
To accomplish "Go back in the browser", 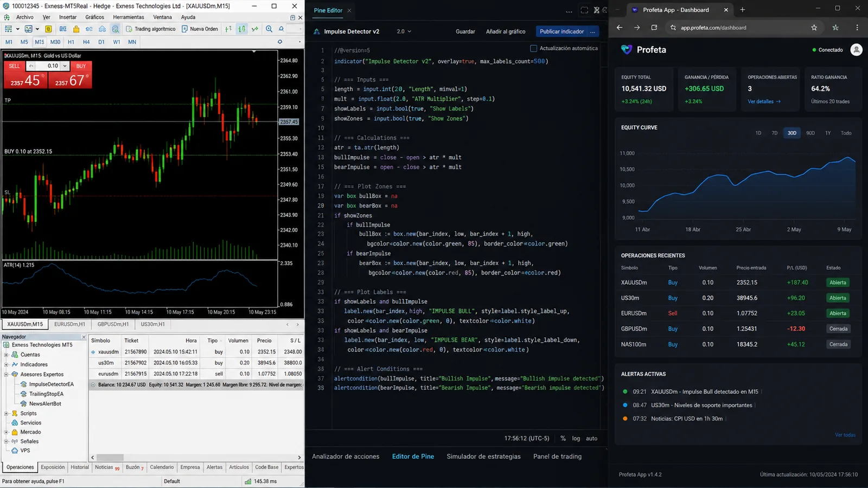I will [x=620, y=27].
